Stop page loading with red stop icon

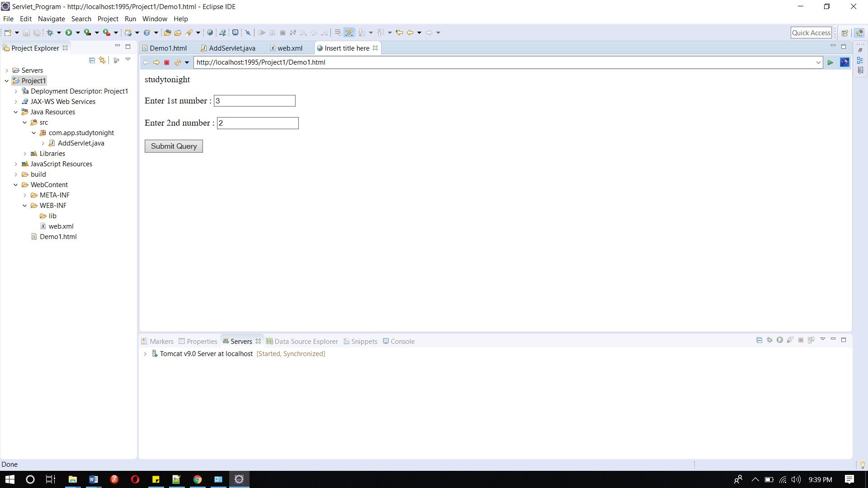[x=167, y=62]
